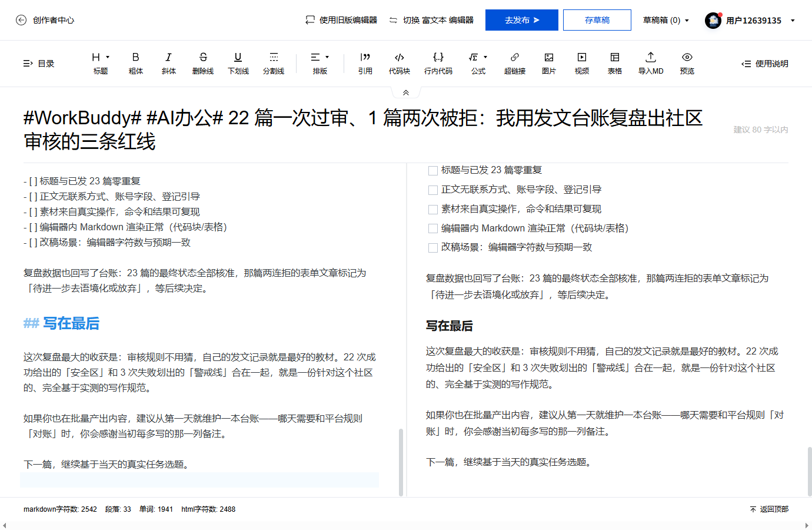The height and width of the screenshot is (530, 812).
Task: Apply 粗体 bold formatting
Action: (136, 64)
